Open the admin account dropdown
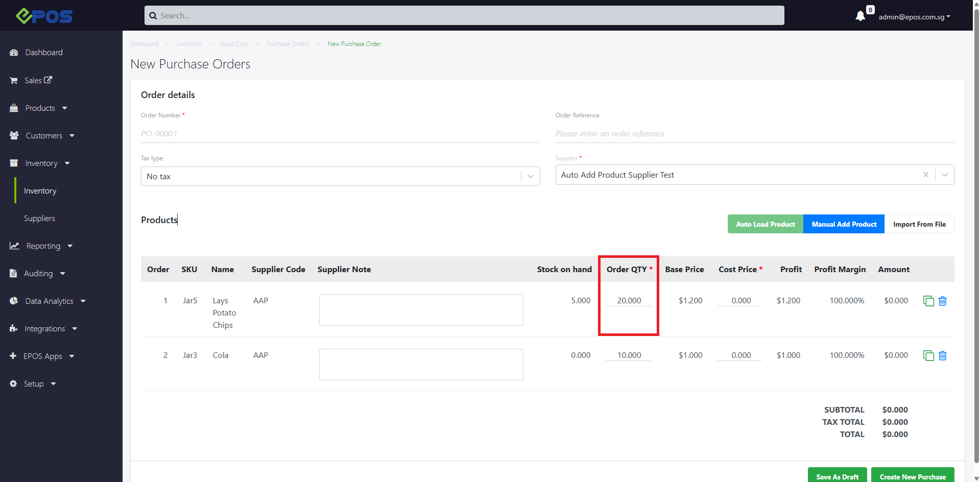980x482 pixels. click(914, 17)
